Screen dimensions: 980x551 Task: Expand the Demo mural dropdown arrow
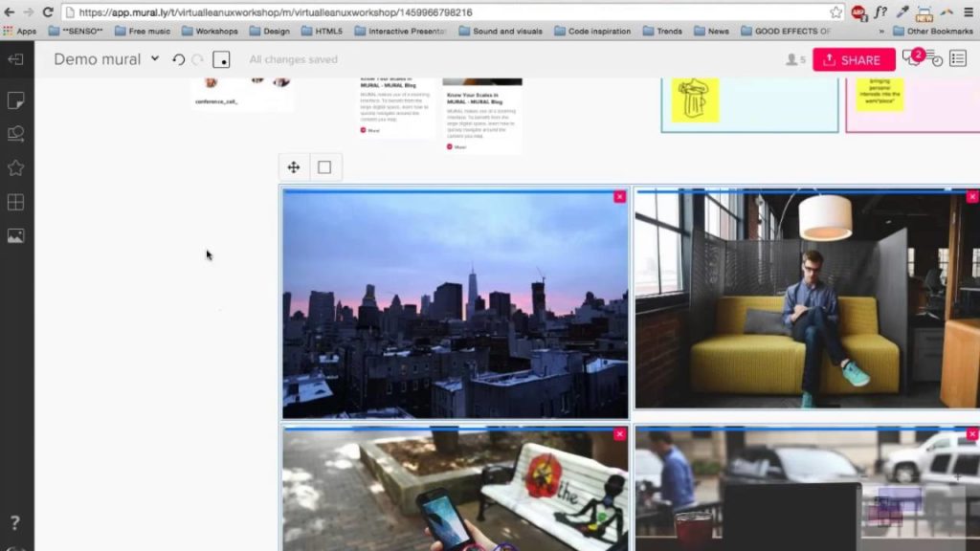click(155, 59)
